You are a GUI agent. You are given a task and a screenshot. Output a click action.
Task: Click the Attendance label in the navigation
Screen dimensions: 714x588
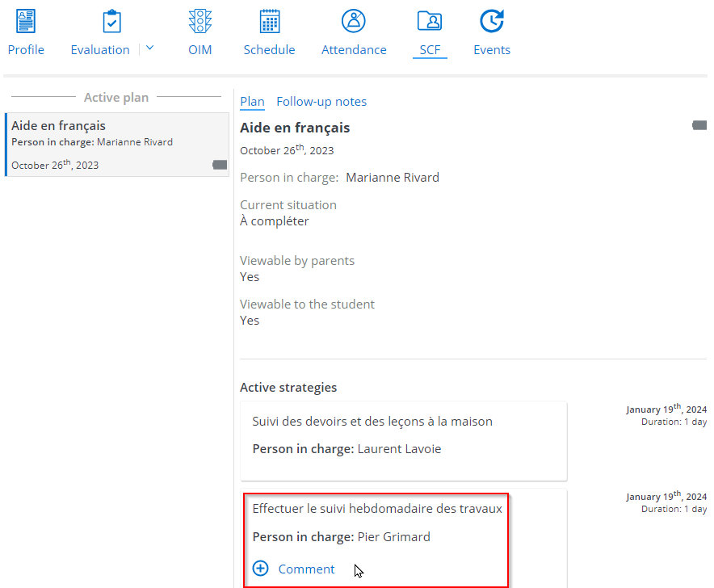354,50
